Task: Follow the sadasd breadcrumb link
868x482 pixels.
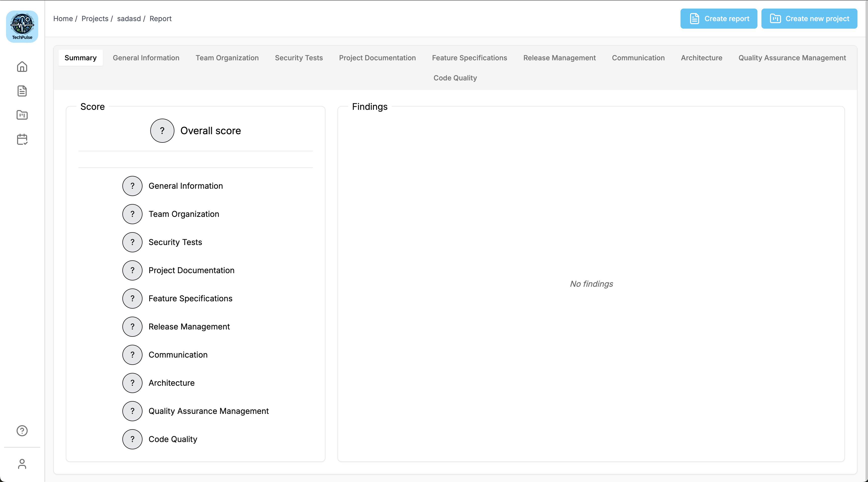Action: click(129, 19)
